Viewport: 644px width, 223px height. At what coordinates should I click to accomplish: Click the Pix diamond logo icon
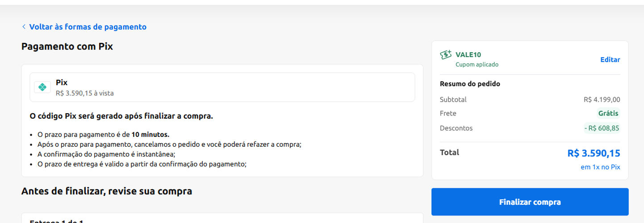pyautogui.click(x=42, y=87)
